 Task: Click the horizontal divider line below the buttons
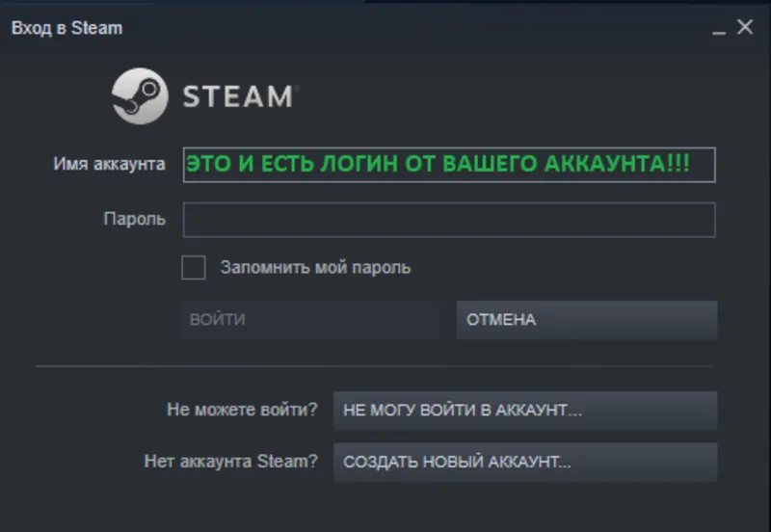[375, 366]
